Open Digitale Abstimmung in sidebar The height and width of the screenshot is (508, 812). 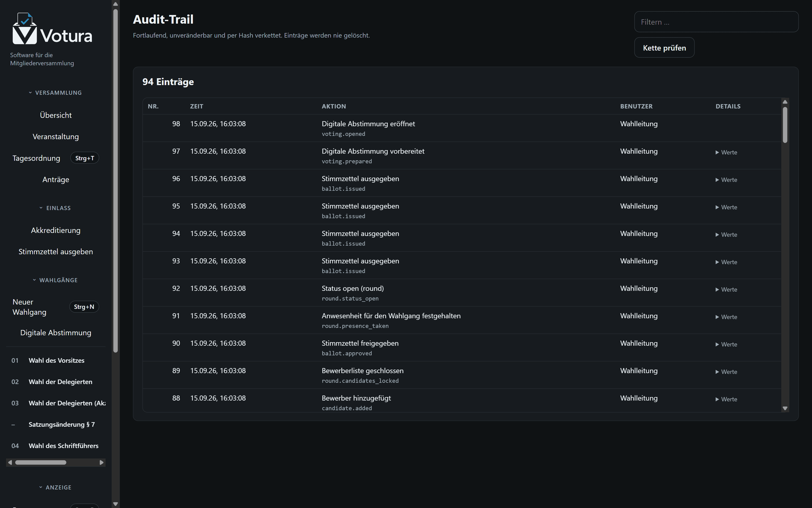pos(56,333)
